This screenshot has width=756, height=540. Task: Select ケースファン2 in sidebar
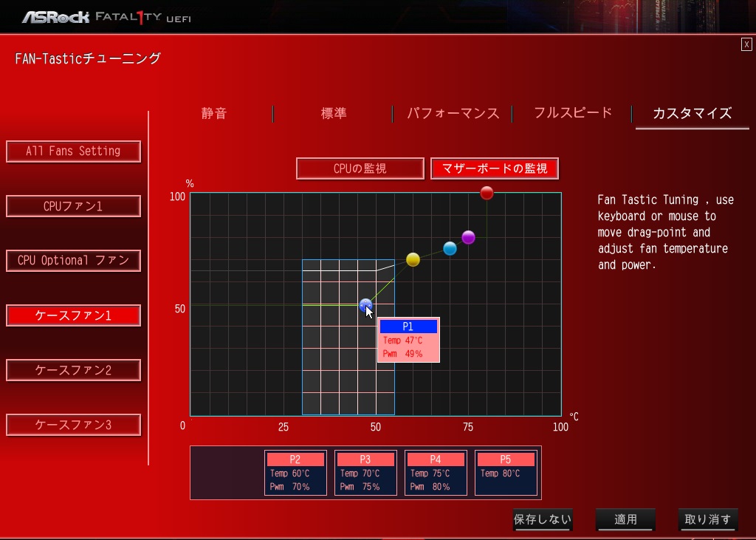(73, 370)
